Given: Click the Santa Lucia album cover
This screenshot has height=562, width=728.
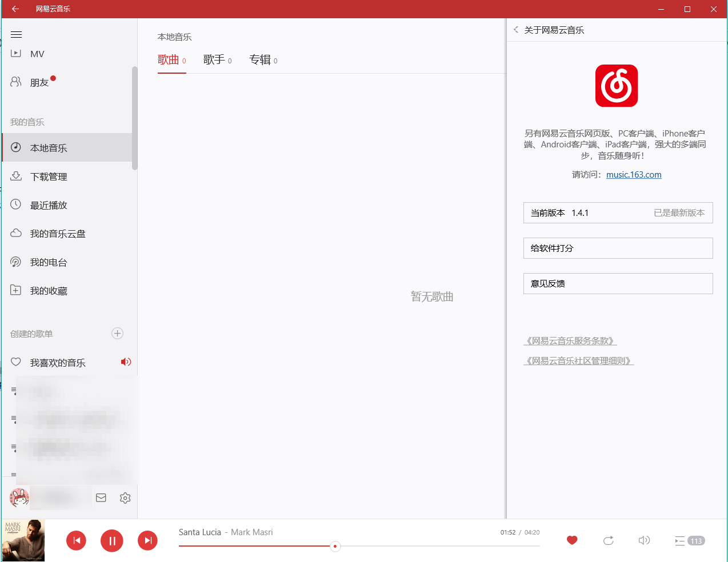Looking at the screenshot, I should pyautogui.click(x=23, y=540).
